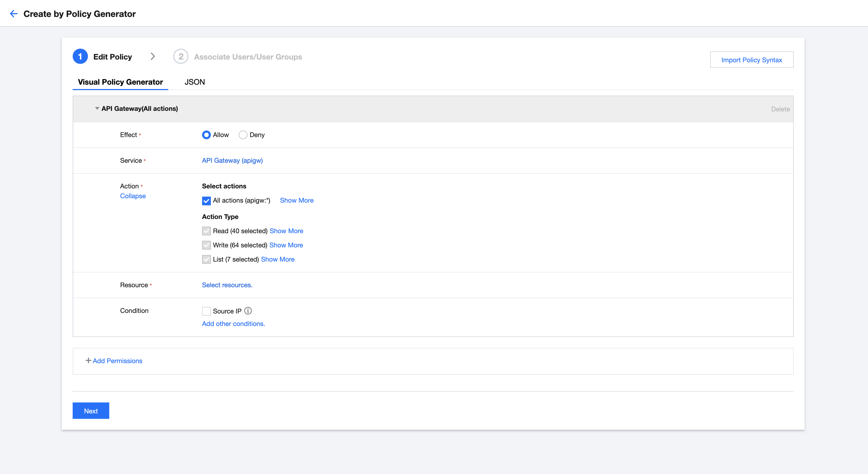Show more Write actions
This screenshot has height=474, width=868.
click(286, 245)
